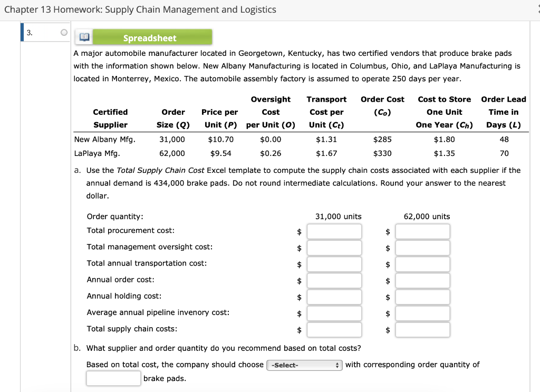The width and height of the screenshot is (540, 392).
Task: Click annual transportation cost field for 31,000 units
Action: 334,263
